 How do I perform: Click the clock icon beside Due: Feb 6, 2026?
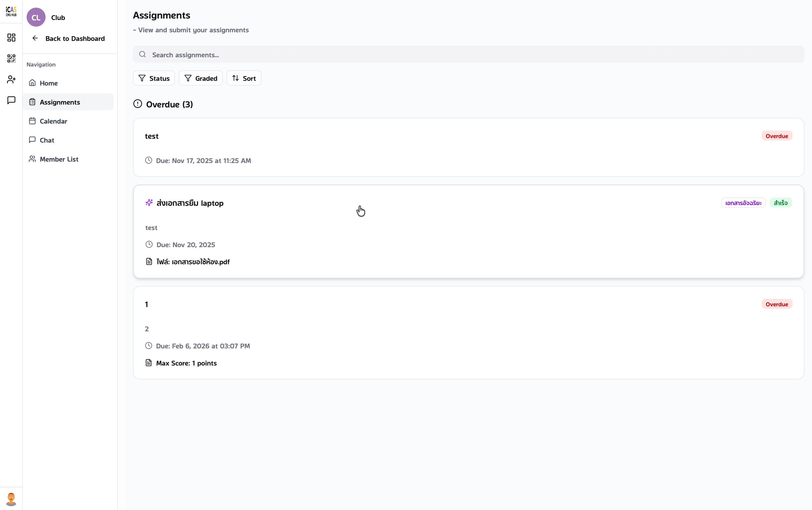pos(149,345)
